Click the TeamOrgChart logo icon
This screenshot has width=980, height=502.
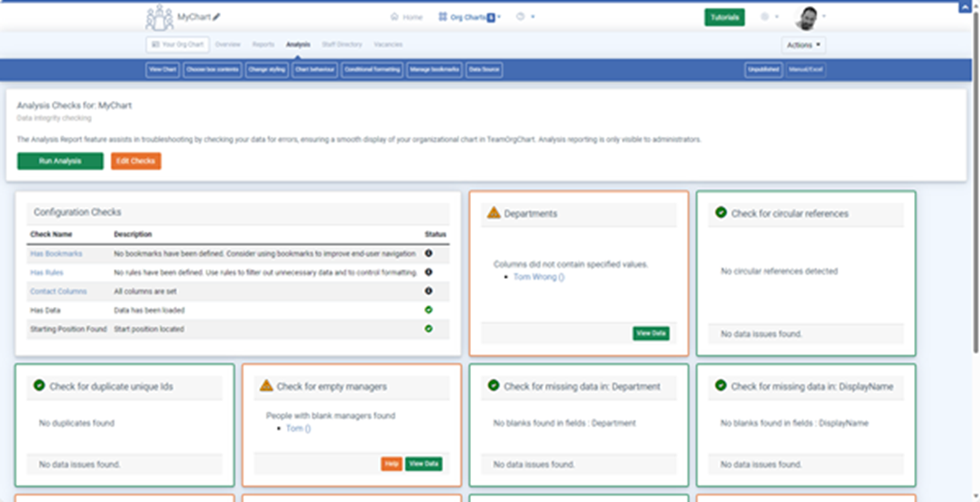[160, 17]
